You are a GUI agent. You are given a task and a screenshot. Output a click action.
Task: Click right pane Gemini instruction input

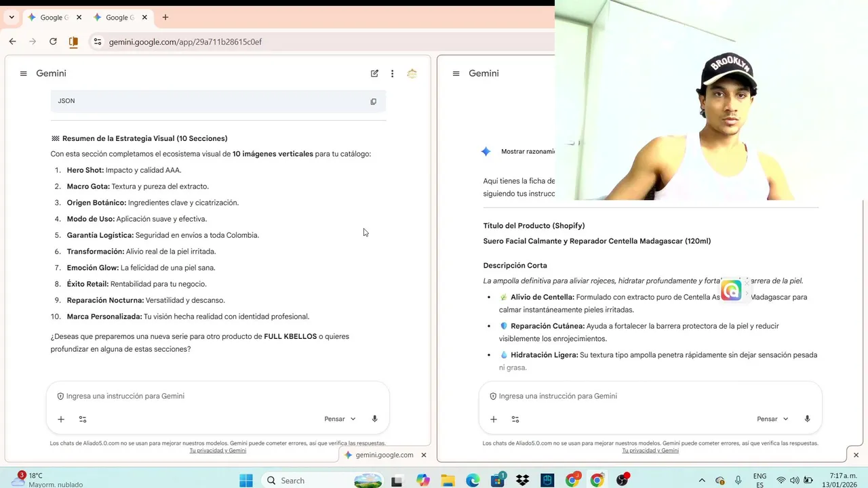[x=650, y=396]
